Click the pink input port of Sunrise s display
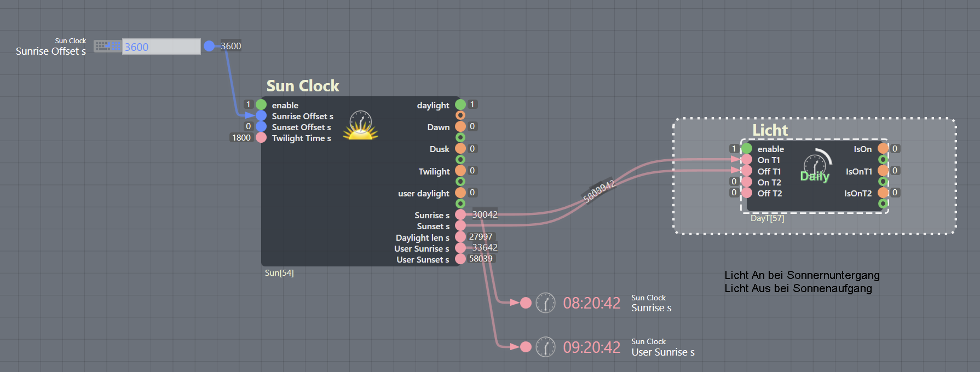Viewport: 980px width, 372px height. [x=526, y=303]
